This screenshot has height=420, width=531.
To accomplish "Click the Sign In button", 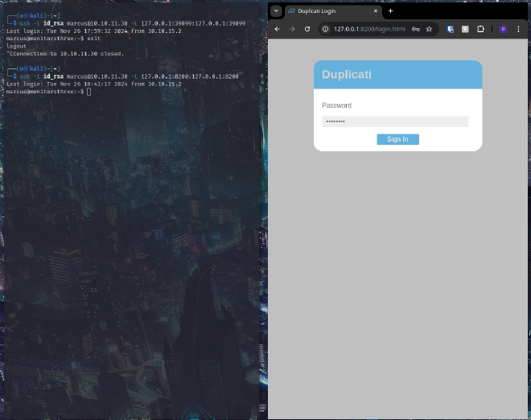I will click(398, 139).
